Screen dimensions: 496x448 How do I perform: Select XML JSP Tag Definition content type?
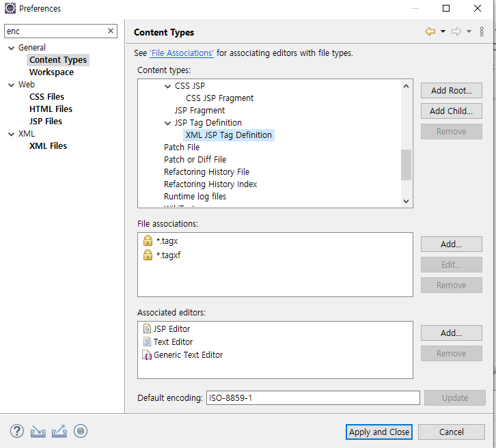[x=229, y=135]
